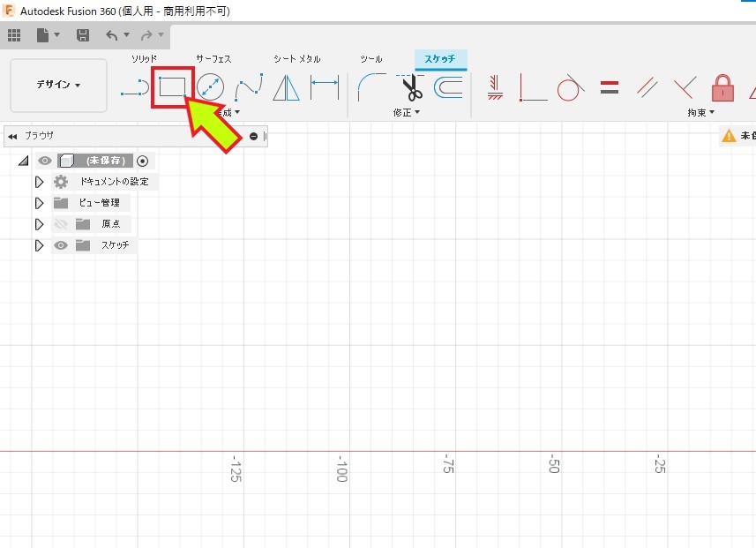
Task: Select the Parallel constraint
Action: pos(647,88)
